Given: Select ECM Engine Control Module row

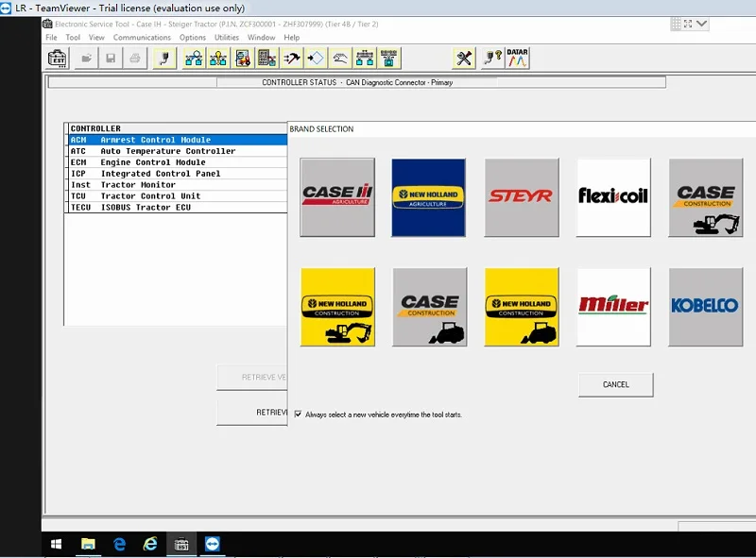Looking at the screenshot, I should tap(178, 162).
